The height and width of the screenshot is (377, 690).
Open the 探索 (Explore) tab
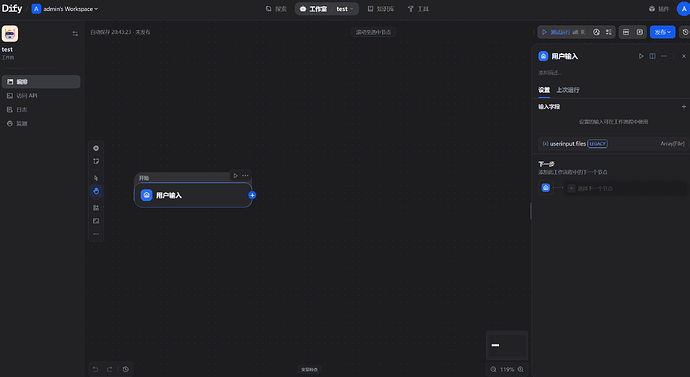click(x=276, y=9)
